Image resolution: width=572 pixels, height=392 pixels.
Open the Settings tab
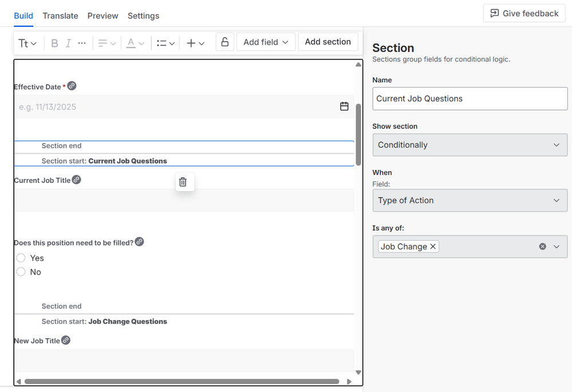coord(143,15)
